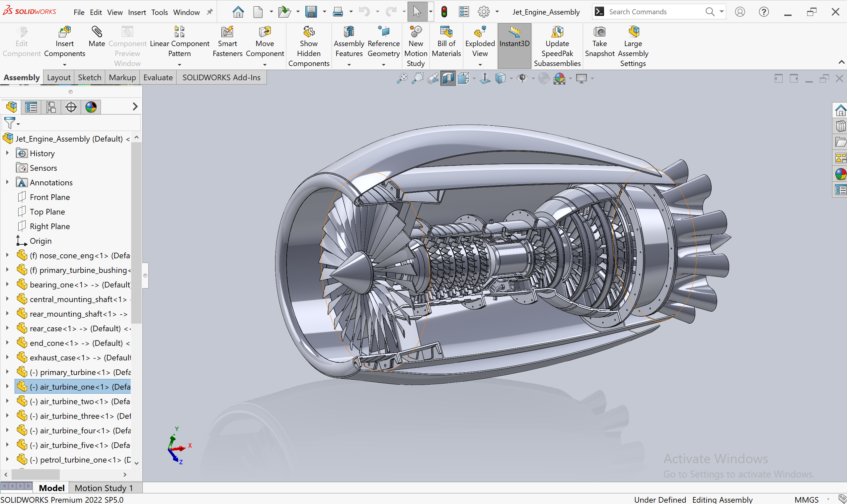Click the Print icon in toolbar
The image size is (847, 504).
coord(338,12)
